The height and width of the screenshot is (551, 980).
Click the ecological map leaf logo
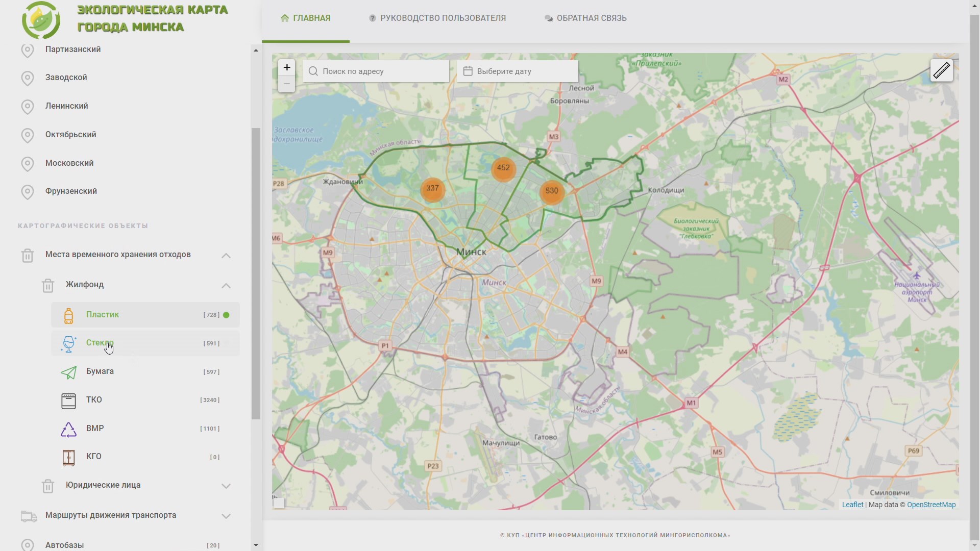pos(41,20)
